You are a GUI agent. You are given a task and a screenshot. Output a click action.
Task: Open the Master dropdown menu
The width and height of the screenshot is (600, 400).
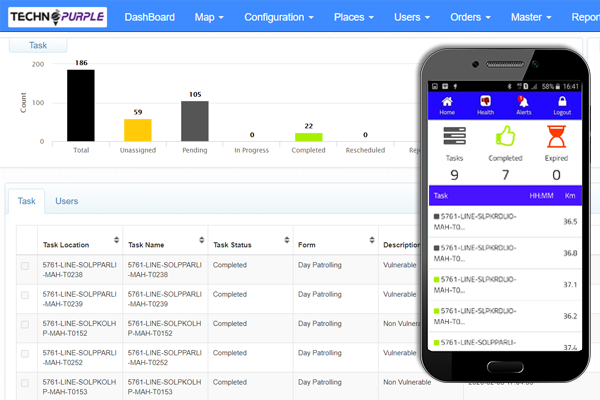pyautogui.click(x=531, y=17)
